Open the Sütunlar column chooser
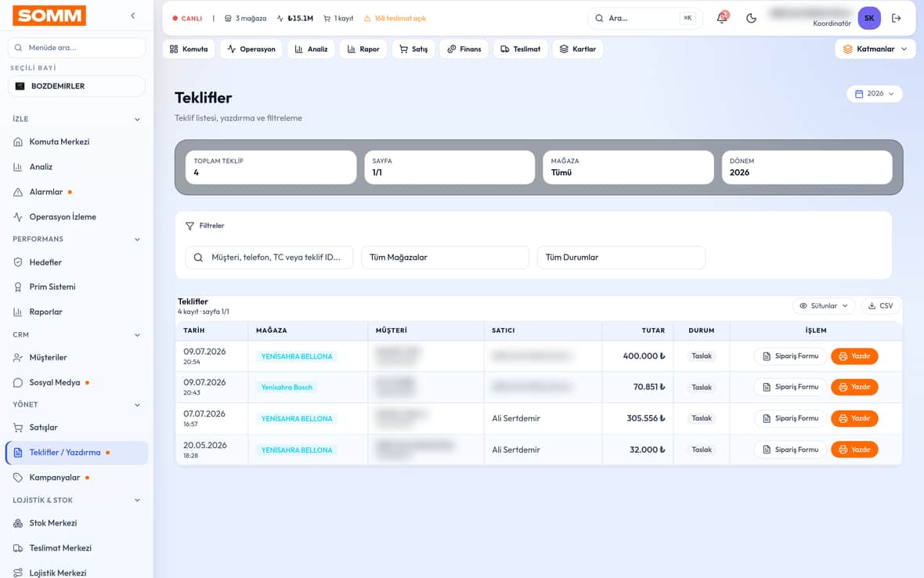924x578 pixels. pyautogui.click(x=824, y=305)
